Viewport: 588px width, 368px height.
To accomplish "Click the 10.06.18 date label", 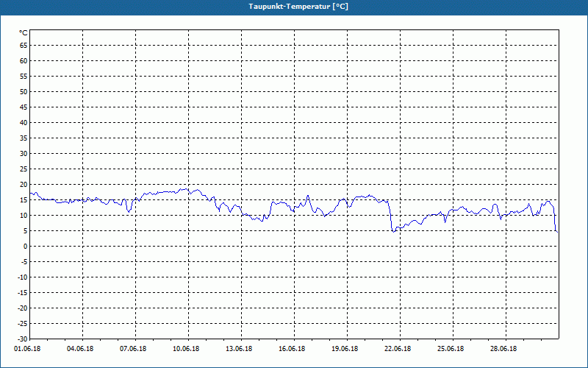I will click(x=186, y=348).
